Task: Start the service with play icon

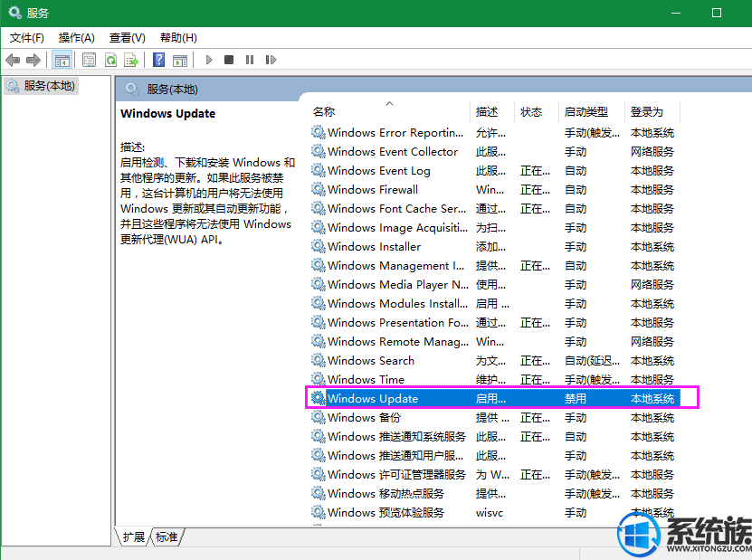Action: [209, 60]
